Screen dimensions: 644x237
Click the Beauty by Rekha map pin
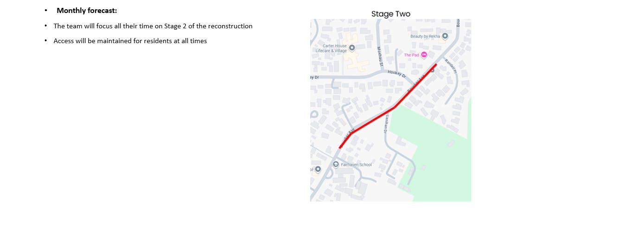(x=445, y=36)
